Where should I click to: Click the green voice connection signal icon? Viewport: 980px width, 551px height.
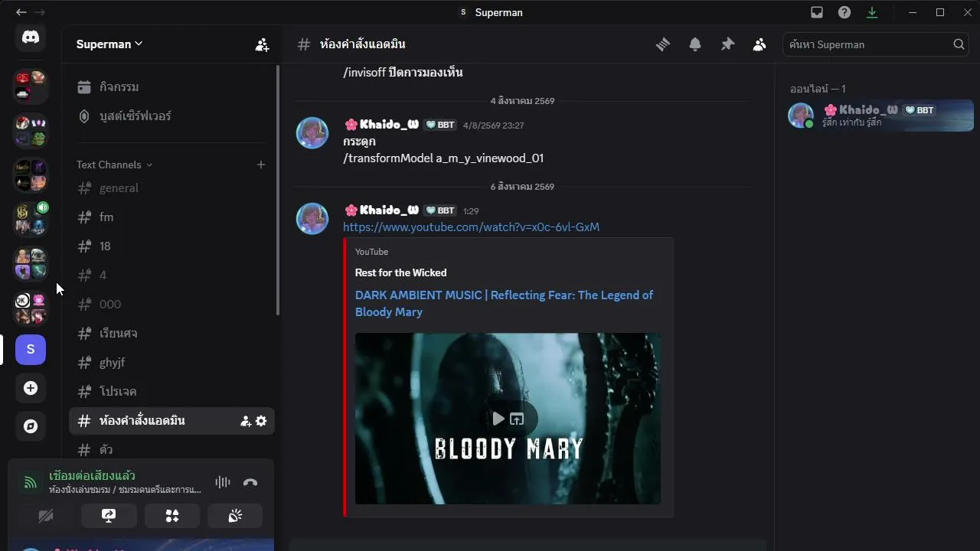pyautogui.click(x=31, y=482)
